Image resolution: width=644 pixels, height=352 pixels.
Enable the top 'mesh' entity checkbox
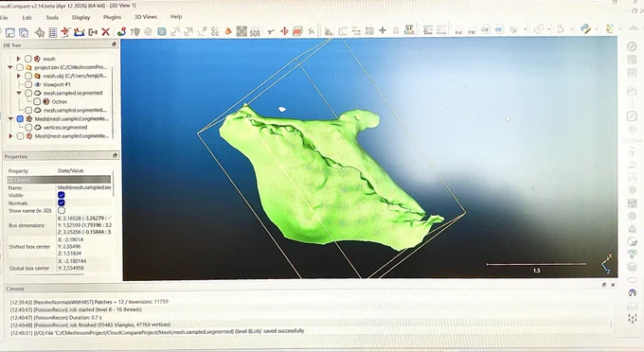point(27,59)
